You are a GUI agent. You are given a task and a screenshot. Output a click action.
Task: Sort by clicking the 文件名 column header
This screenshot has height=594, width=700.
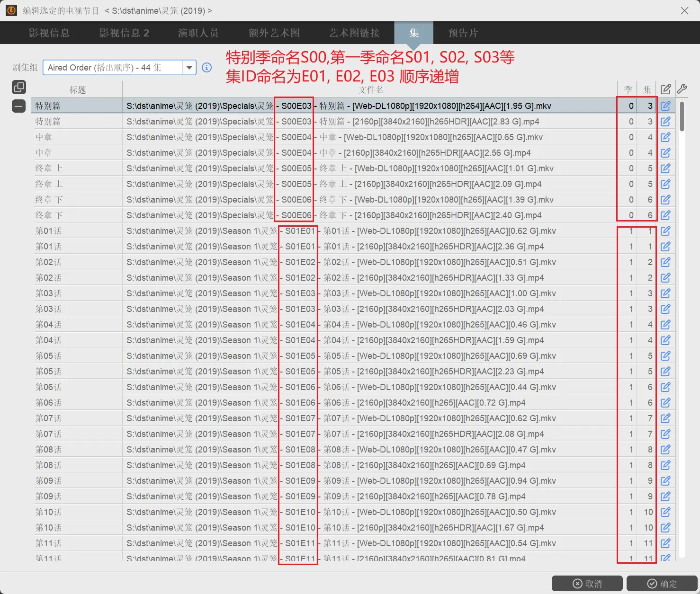(370, 89)
